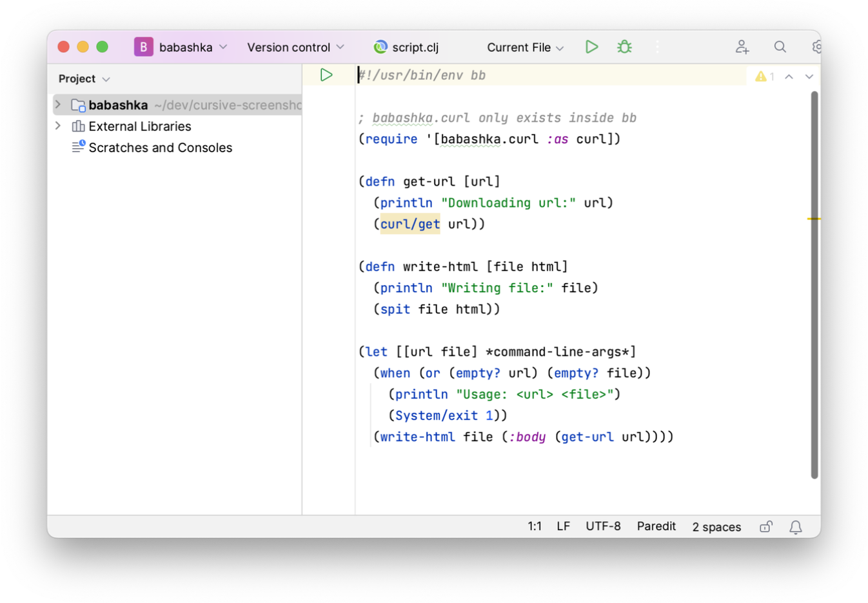Open IDE settings gear icon
This screenshot has height=603, width=868.
[816, 47]
